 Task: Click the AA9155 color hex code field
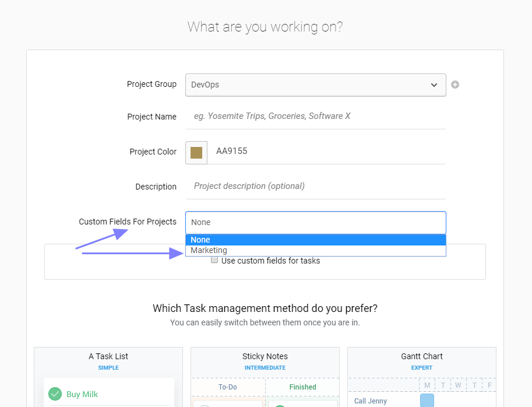coord(326,152)
